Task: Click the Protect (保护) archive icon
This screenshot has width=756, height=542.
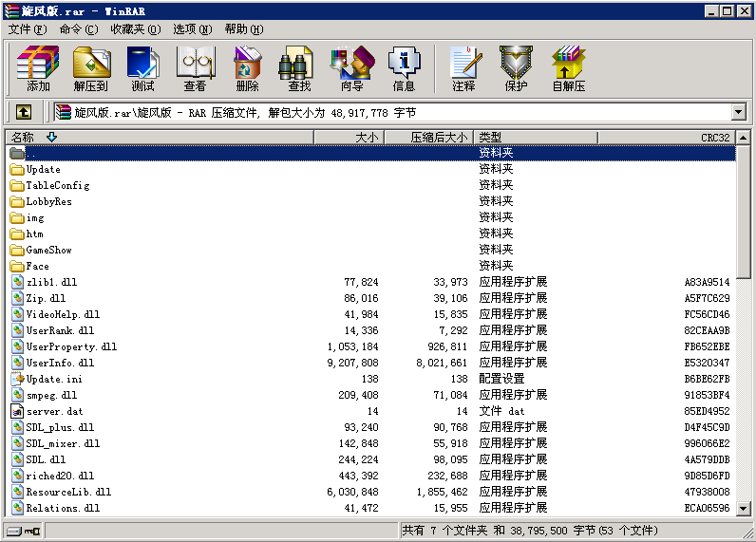Action: pyautogui.click(x=516, y=68)
